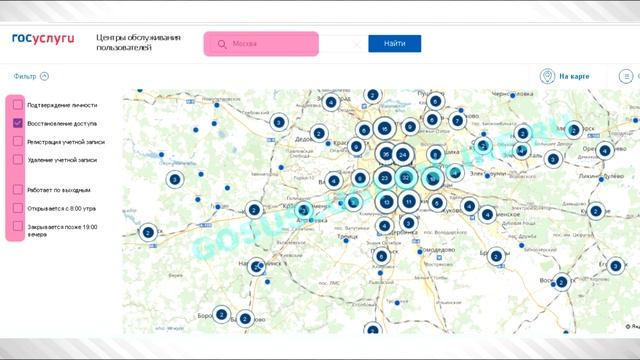Open cluster 3 near Егорьевск

click(616, 266)
